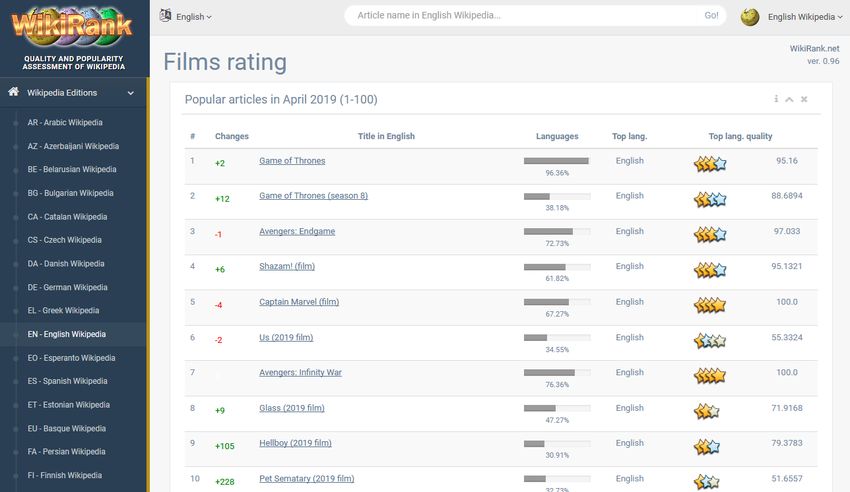Click the star rating for Glass (2019 film)
This screenshot has height=492, width=850.
click(x=706, y=411)
